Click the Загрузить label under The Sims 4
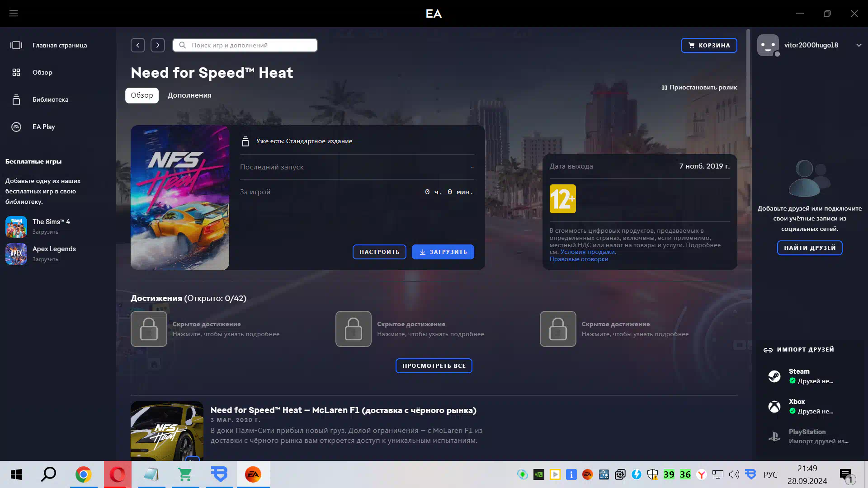Viewport: 868px width, 488px height. (45, 232)
